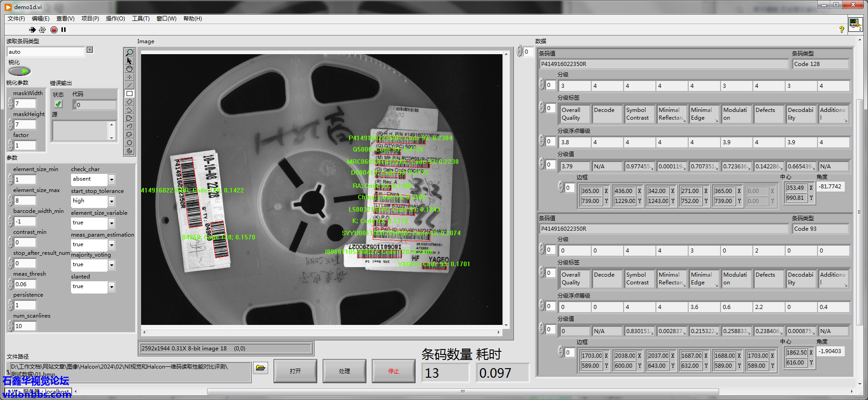
Task: Open the 工具(T) menu
Action: pyautogui.click(x=141, y=19)
